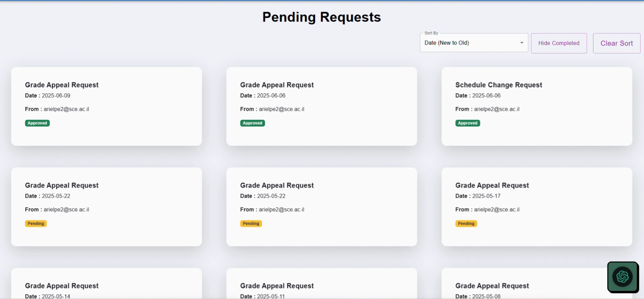Image resolution: width=644 pixels, height=299 pixels.
Task: Open the chat assistant icon
Action: pos(623,277)
